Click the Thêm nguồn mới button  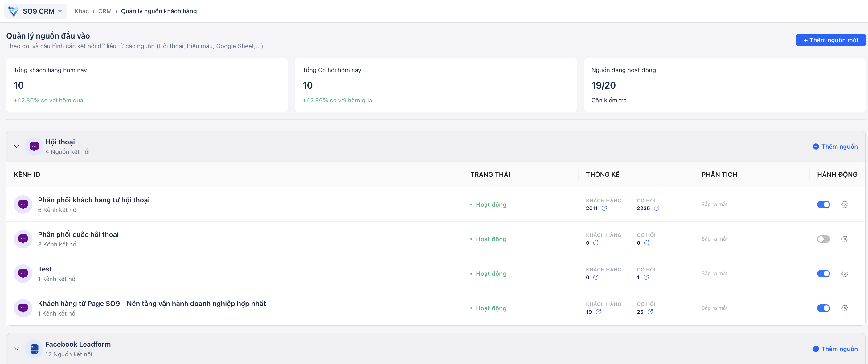click(x=831, y=40)
